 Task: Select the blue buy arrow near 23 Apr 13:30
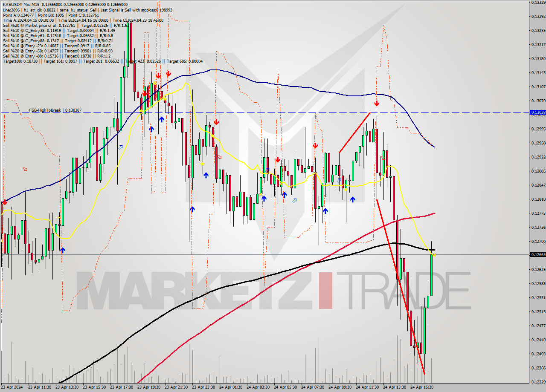[x=63, y=250]
